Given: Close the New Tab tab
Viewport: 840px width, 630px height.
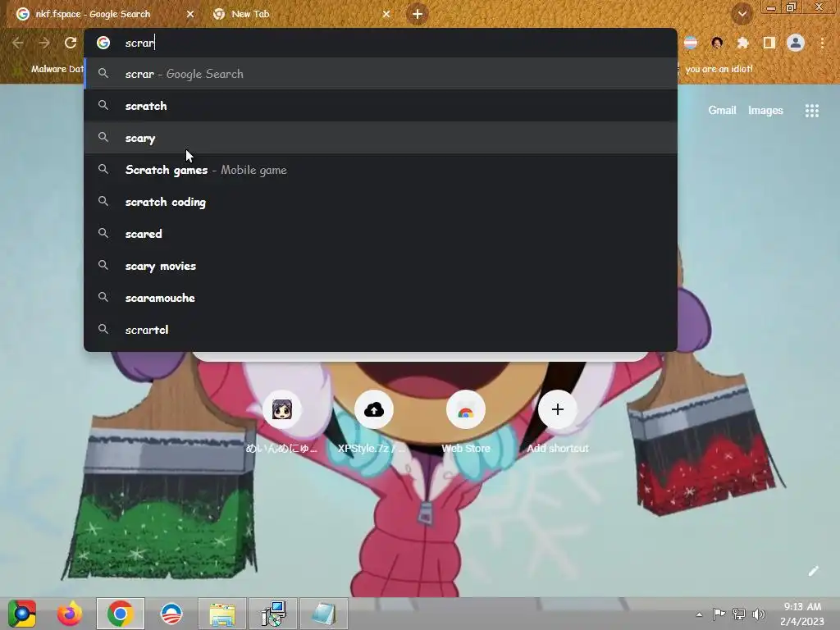Looking at the screenshot, I should point(386,14).
